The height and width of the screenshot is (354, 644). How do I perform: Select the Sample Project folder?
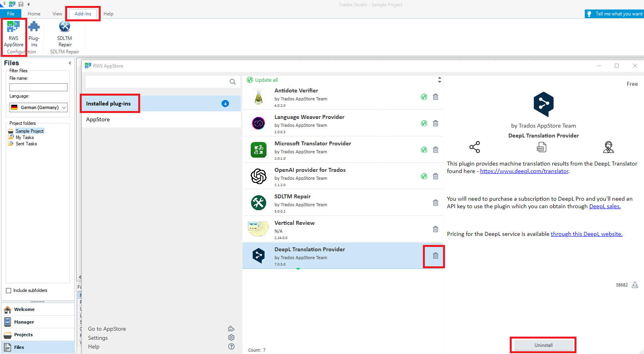tap(30, 131)
